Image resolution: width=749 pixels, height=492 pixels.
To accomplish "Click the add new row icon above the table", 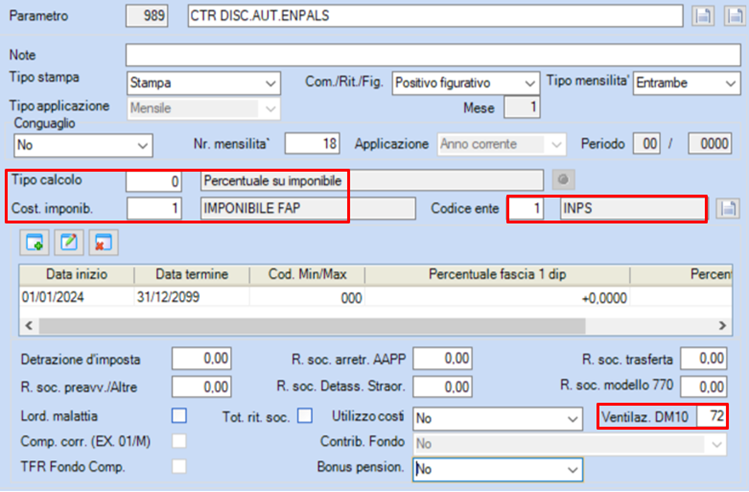I will [x=34, y=243].
